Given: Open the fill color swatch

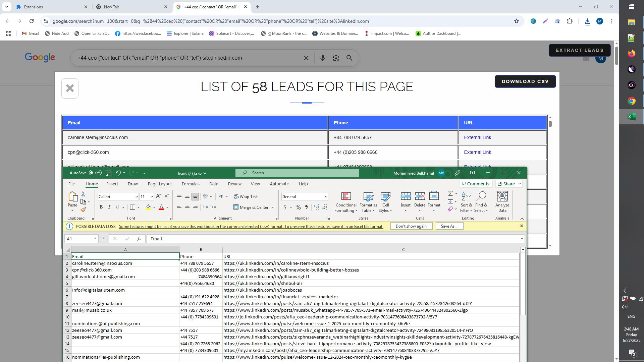Looking at the screenshot, I should [149, 207].
